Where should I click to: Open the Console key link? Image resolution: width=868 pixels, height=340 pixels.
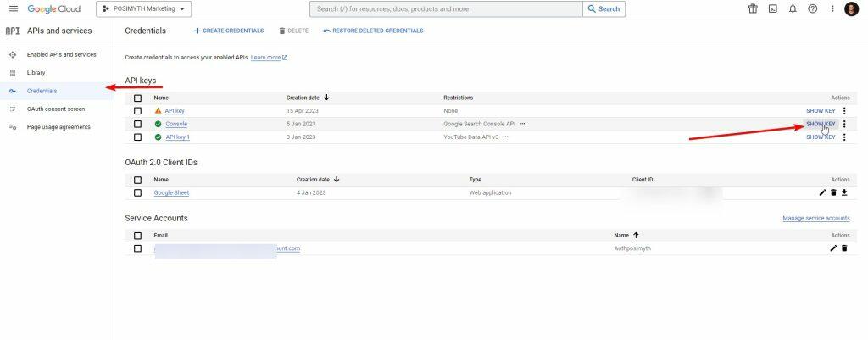(176, 124)
